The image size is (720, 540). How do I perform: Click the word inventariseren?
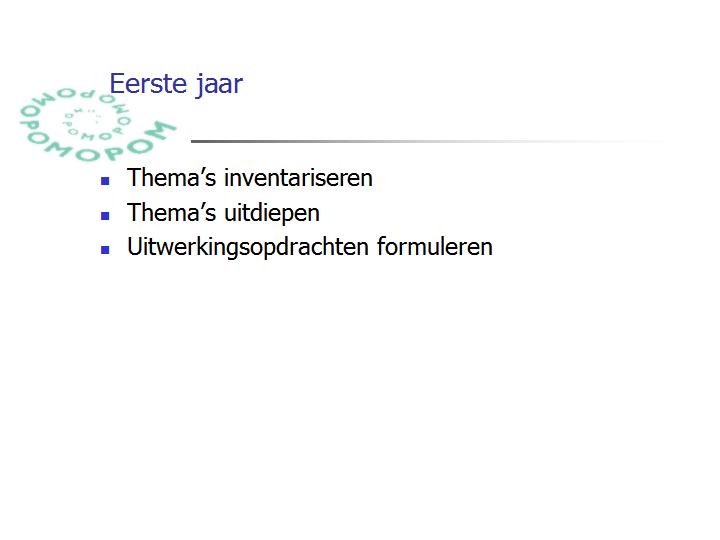pyautogui.click(x=298, y=178)
